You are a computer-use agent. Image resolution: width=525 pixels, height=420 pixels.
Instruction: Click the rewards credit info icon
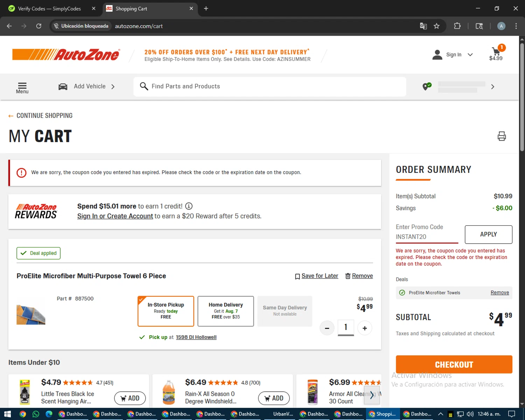point(189,206)
